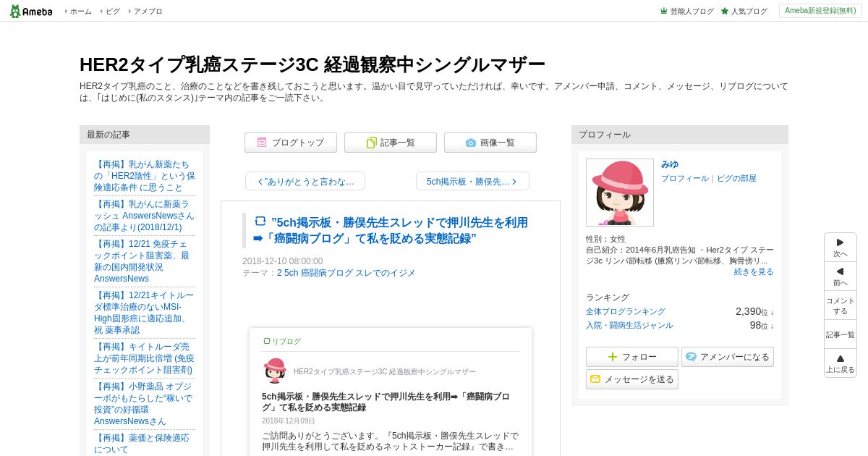Open 入院・闘病生活ジャンル link
Screen dimensions: 868x456
point(629,325)
